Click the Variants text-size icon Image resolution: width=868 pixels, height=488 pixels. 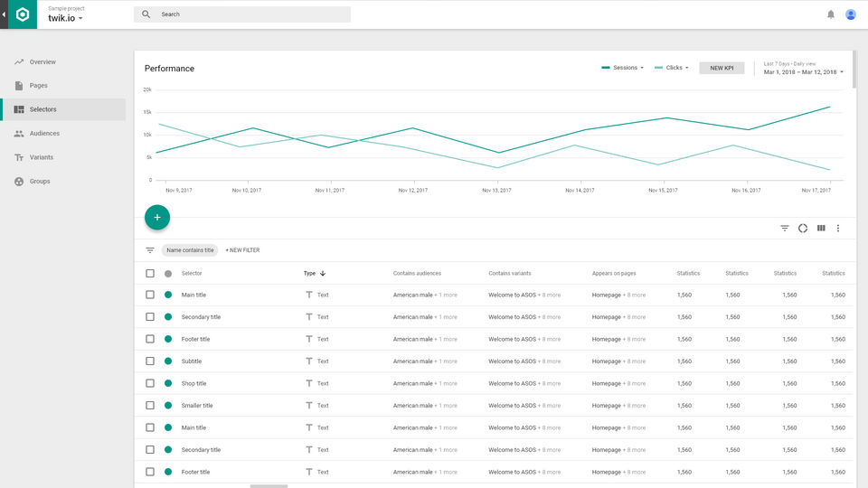click(x=19, y=157)
